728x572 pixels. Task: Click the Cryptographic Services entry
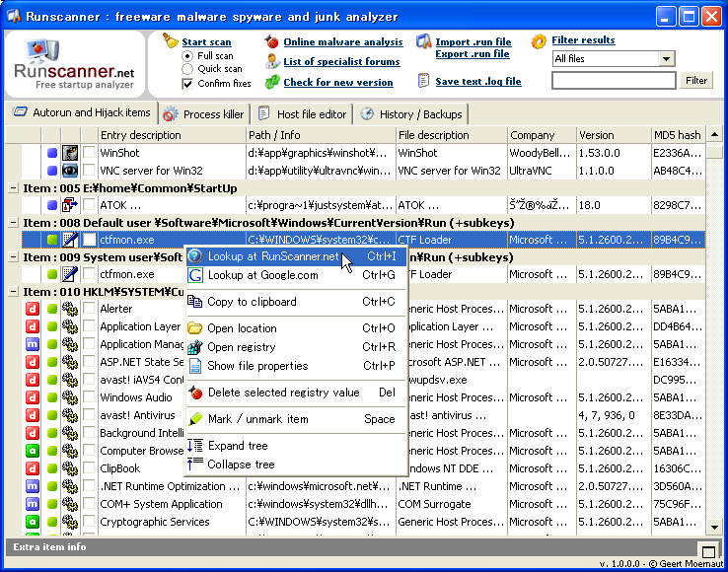pos(155,522)
